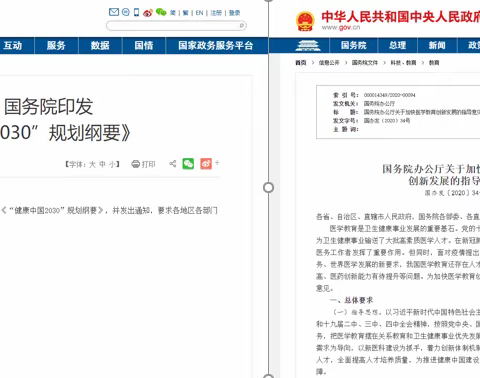The width and height of the screenshot is (480, 378).
Task: Set font size to 中
Action: point(102,164)
